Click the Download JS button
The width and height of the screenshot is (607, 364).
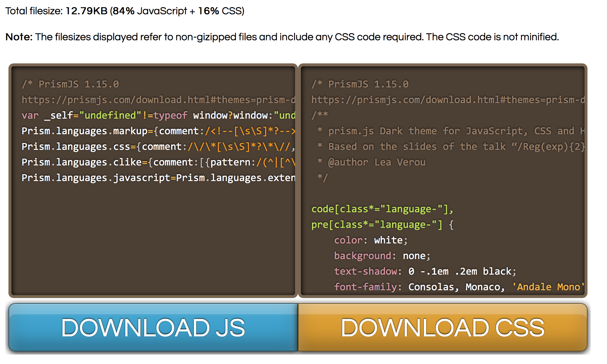[153, 328]
